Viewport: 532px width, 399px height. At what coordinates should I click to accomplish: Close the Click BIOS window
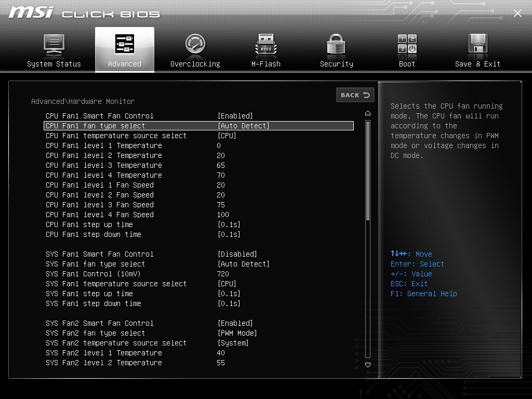click(517, 13)
